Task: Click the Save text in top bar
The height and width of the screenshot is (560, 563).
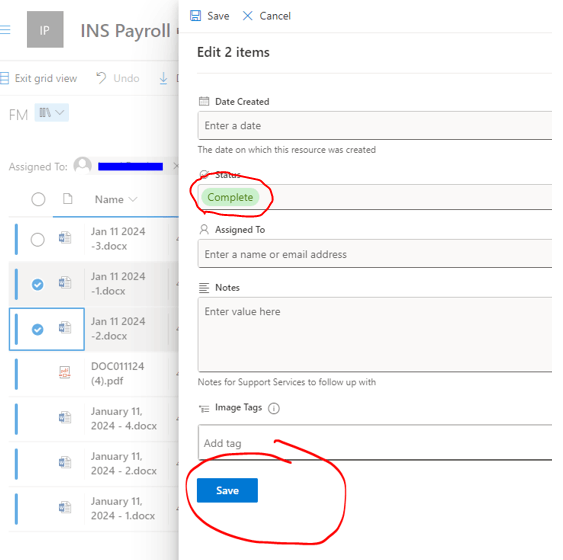Action: (x=218, y=16)
